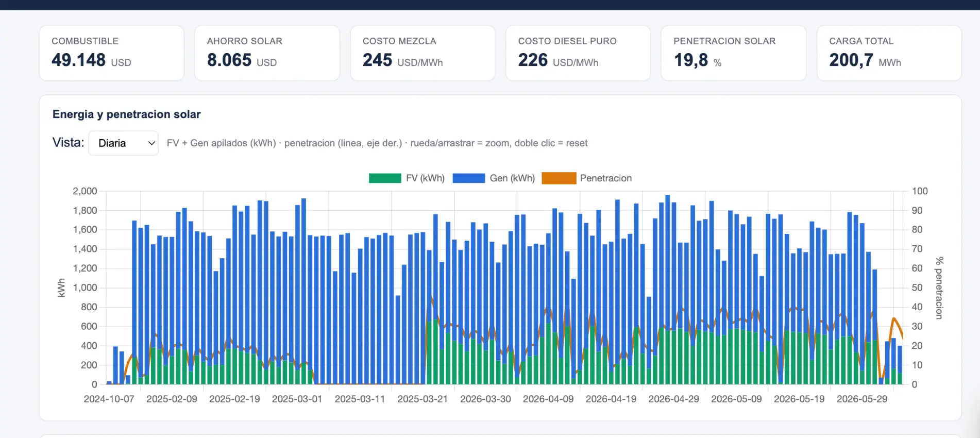Click the Vista dropdown chevron arrow

151,143
